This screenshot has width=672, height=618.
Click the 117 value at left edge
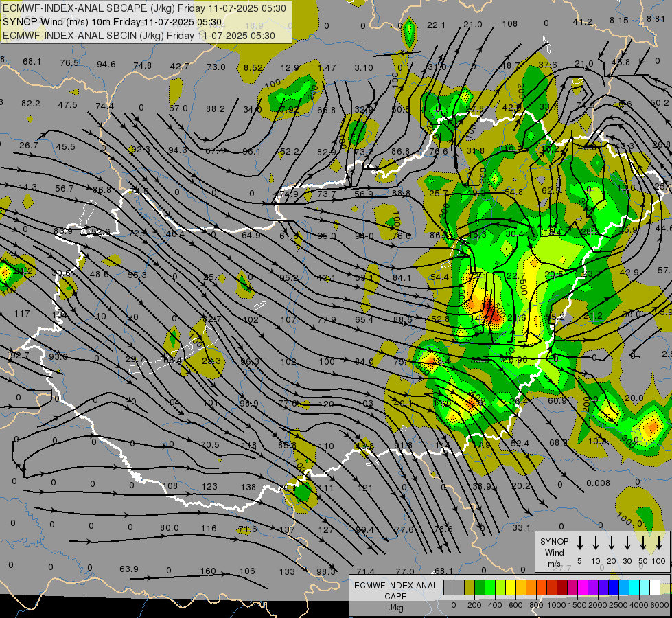point(22,314)
